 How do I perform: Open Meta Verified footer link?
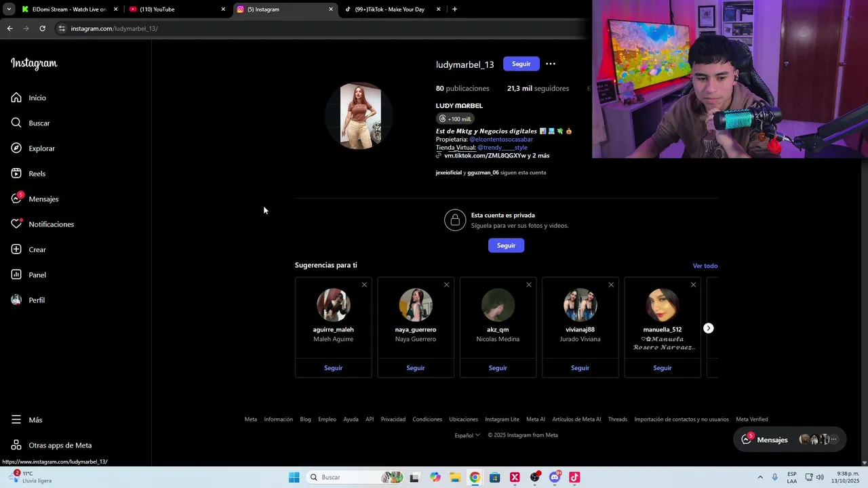(752, 420)
